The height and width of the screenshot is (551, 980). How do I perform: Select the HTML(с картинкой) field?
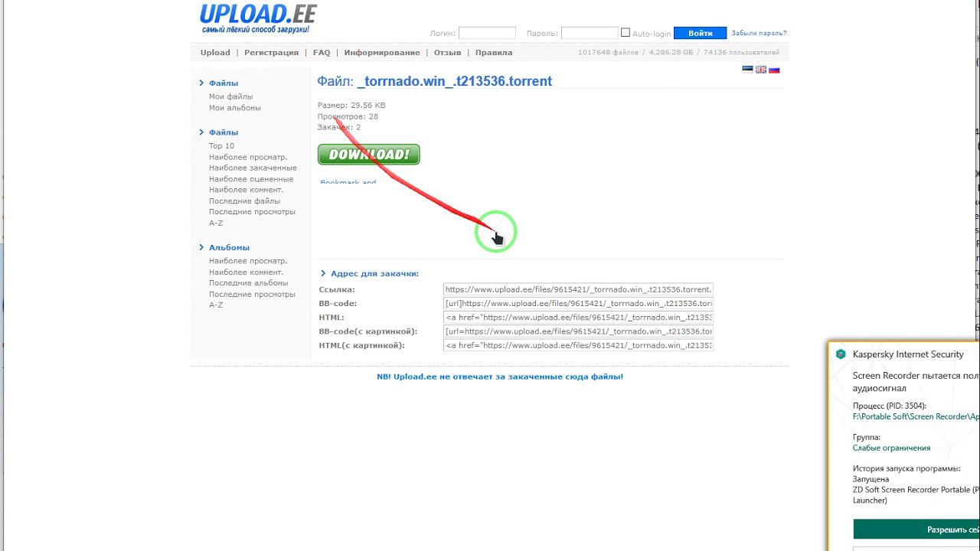click(578, 345)
